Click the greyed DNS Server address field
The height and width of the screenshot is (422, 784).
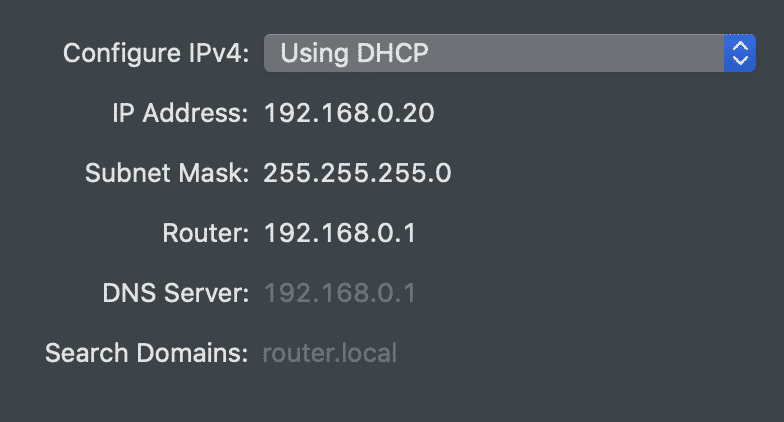340,293
